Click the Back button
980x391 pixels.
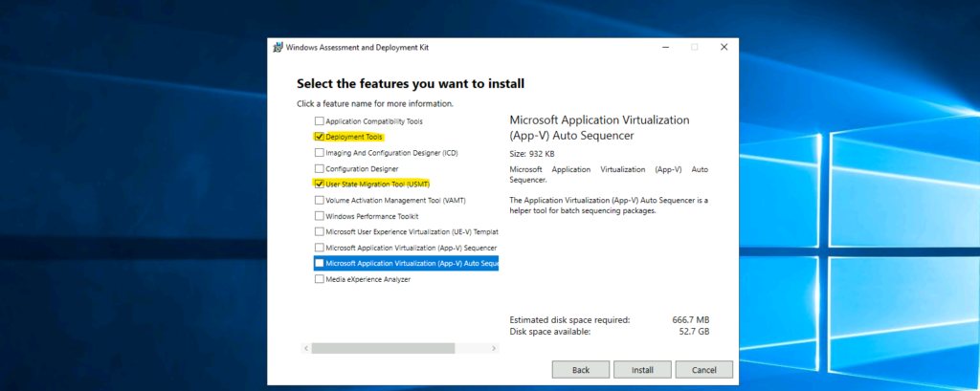pyautogui.click(x=581, y=370)
